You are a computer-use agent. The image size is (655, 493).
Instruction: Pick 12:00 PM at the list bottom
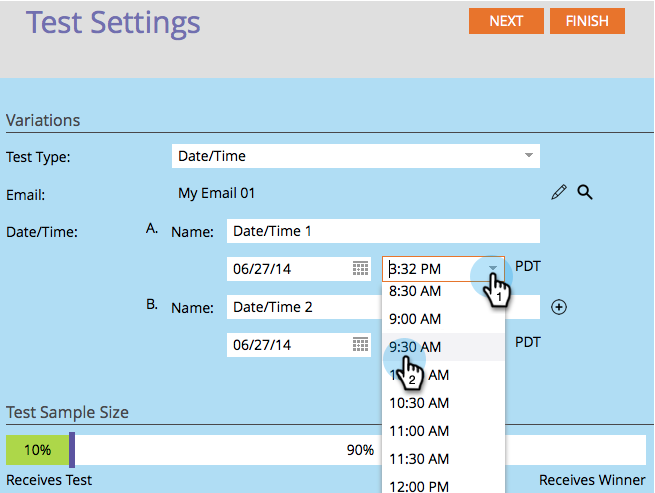419,486
